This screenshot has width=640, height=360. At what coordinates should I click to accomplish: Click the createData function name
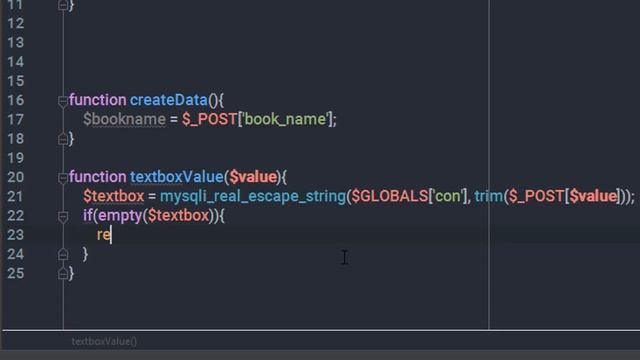(x=169, y=100)
